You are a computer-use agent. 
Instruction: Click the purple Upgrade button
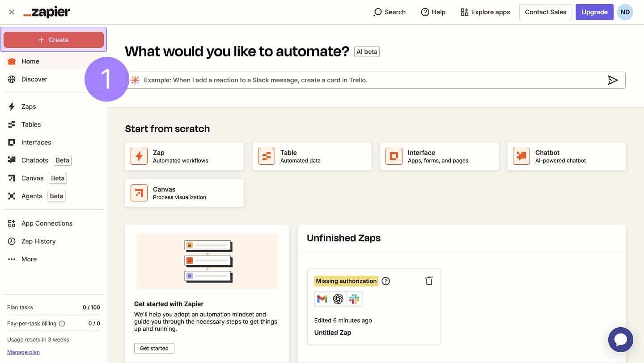pyautogui.click(x=594, y=12)
